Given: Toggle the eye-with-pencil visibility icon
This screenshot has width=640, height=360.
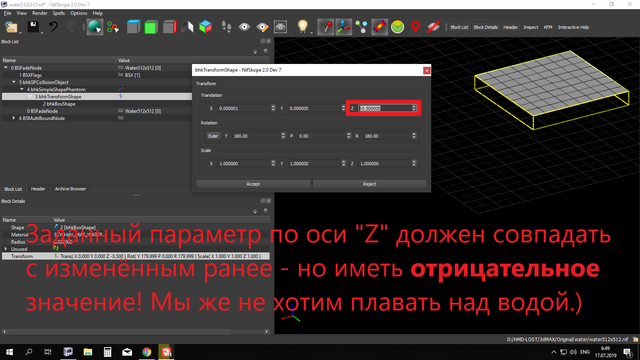Looking at the screenshot, I should pos(262,27).
